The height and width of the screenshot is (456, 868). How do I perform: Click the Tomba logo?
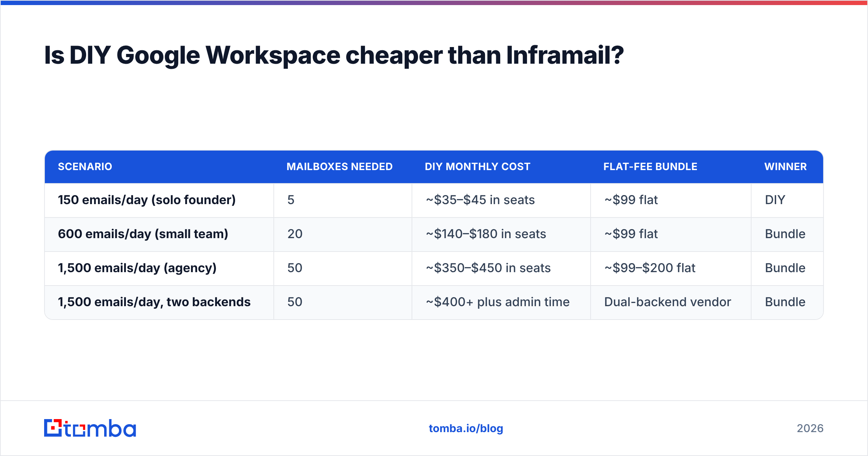pyautogui.click(x=90, y=428)
